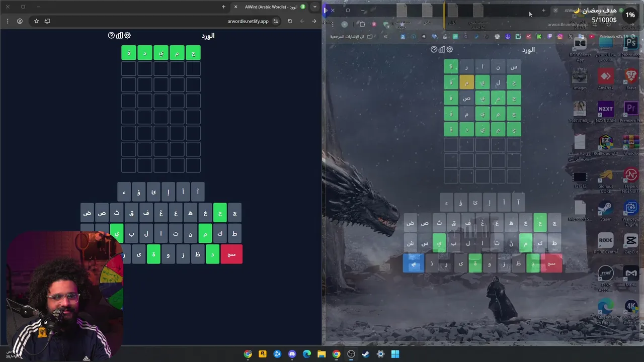Screen dimensions: 644x362
Task: Bookmark this page with the star icon
Action: point(36,21)
